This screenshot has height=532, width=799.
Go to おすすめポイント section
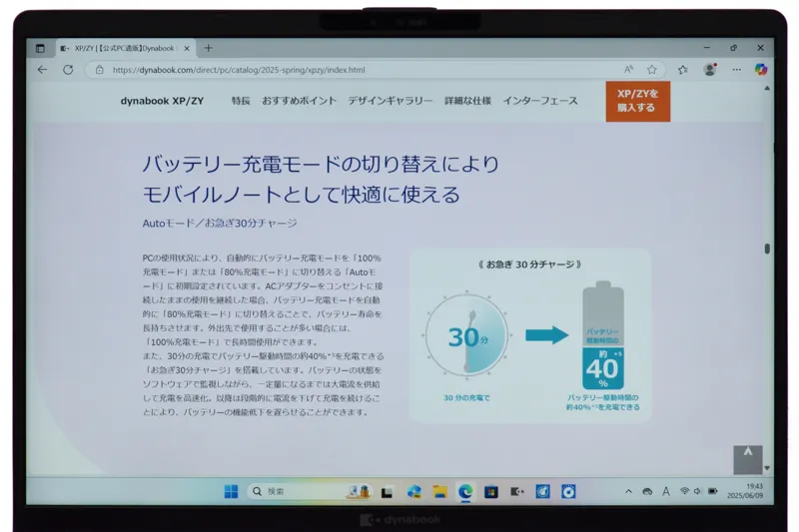(299, 101)
